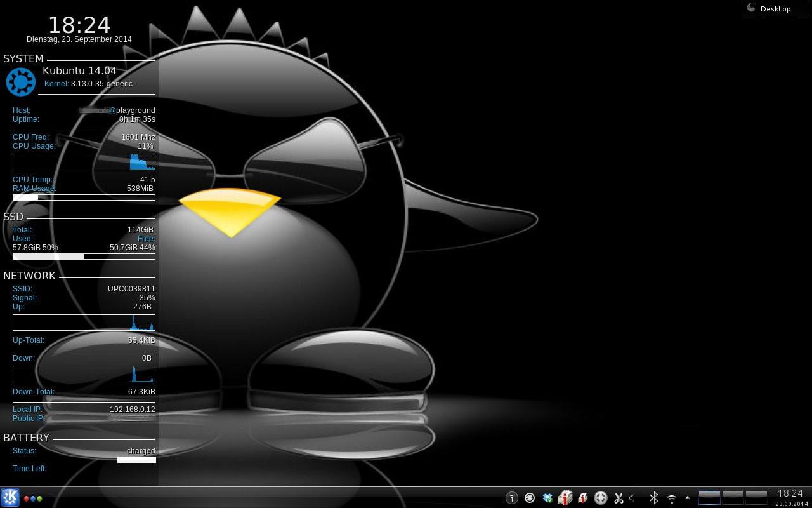Click the battery charge level bar
The height and width of the screenshot is (508, 812).
(136, 460)
